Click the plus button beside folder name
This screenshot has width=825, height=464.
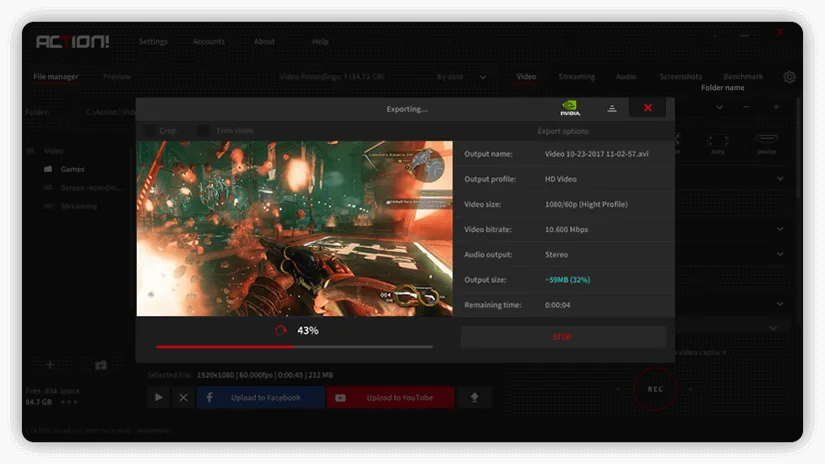pyautogui.click(x=776, y=107)
